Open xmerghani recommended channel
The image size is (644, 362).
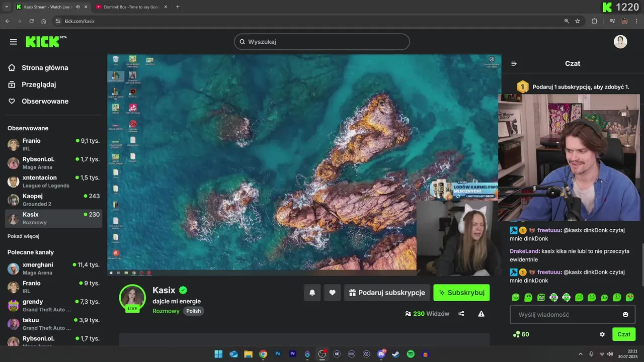(54, 268)
